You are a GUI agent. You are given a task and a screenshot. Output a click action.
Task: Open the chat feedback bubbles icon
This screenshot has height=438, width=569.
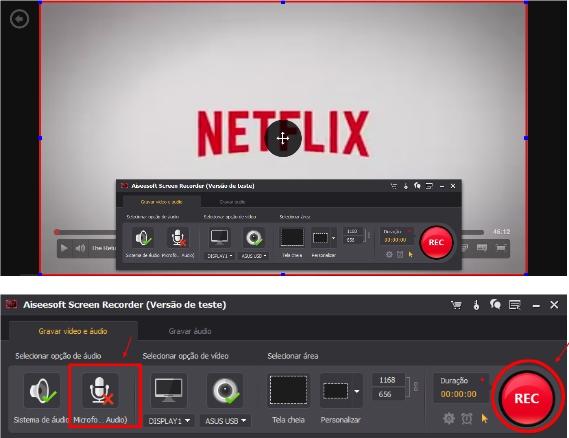(x=495, y=304)
